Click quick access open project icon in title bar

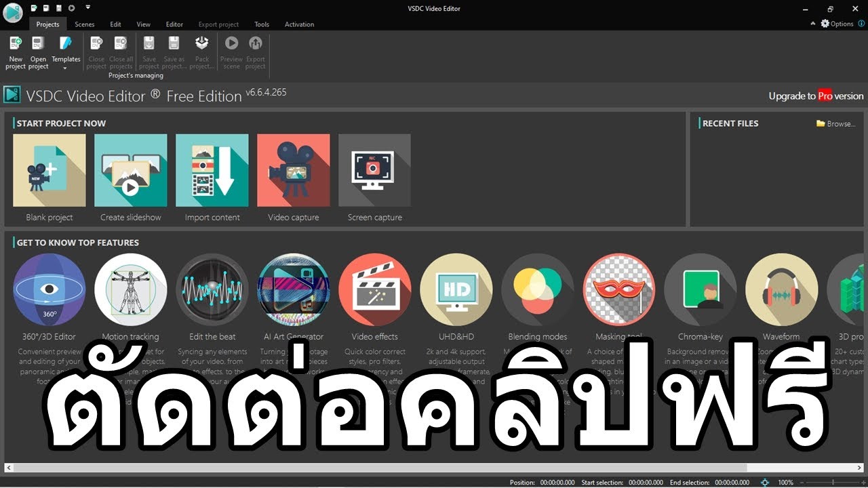(45, 8)
